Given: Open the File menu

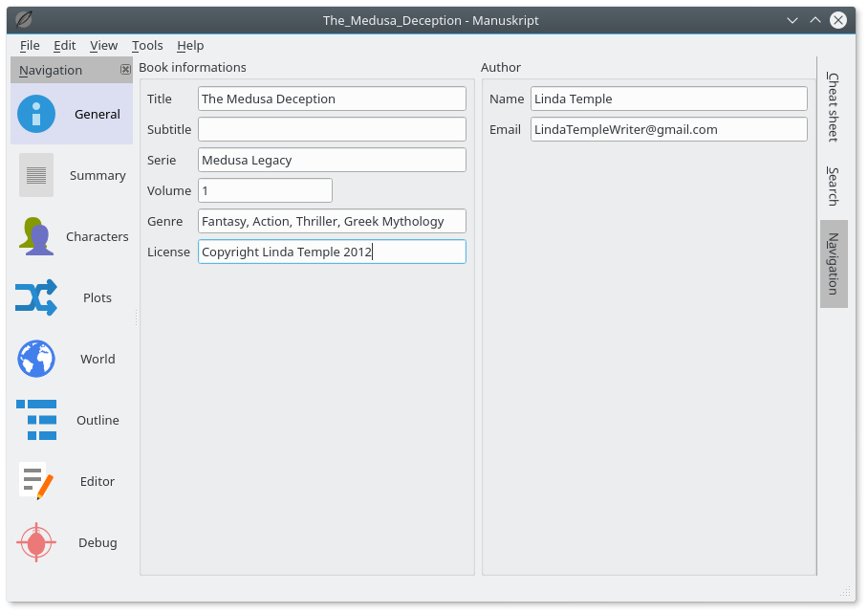Looking at the screenshot, I should (x=30, y=45).
